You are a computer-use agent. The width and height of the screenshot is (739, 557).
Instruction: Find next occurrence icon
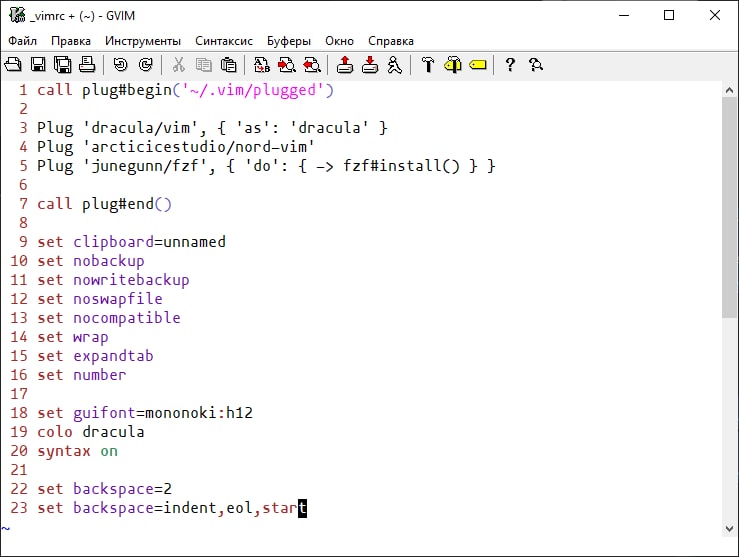click(x=287, y=65)
